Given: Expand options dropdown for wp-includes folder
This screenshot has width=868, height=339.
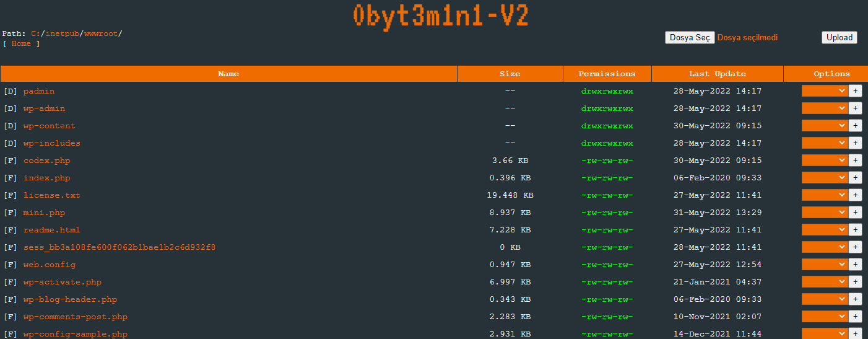Looking at the screenshot, I should click(x=825, y=143).
